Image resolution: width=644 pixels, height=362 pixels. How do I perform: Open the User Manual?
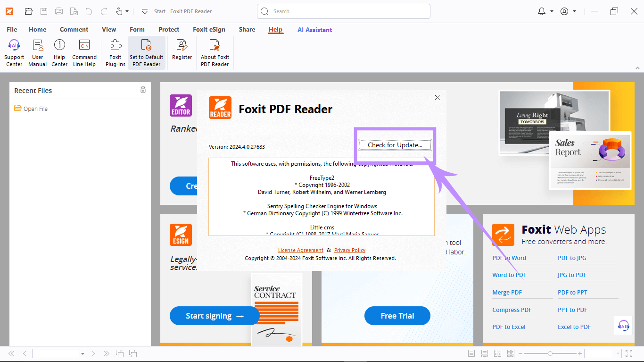(x=37, y=53)
